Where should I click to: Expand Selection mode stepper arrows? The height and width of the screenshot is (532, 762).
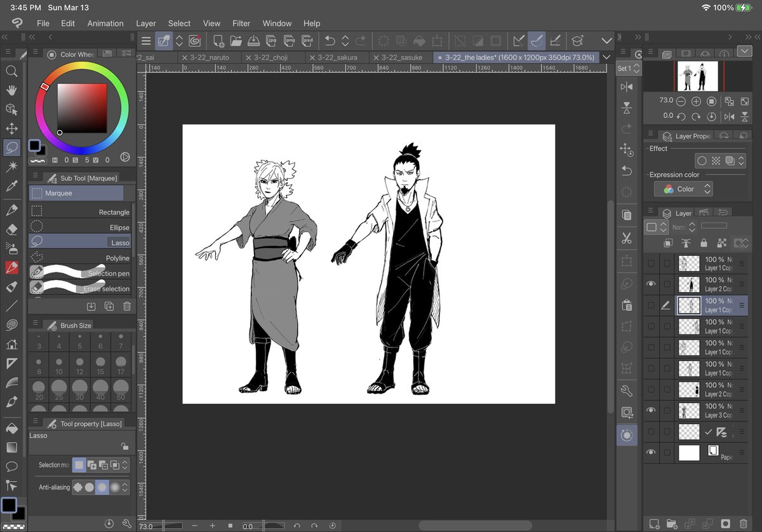click(125, 465)
